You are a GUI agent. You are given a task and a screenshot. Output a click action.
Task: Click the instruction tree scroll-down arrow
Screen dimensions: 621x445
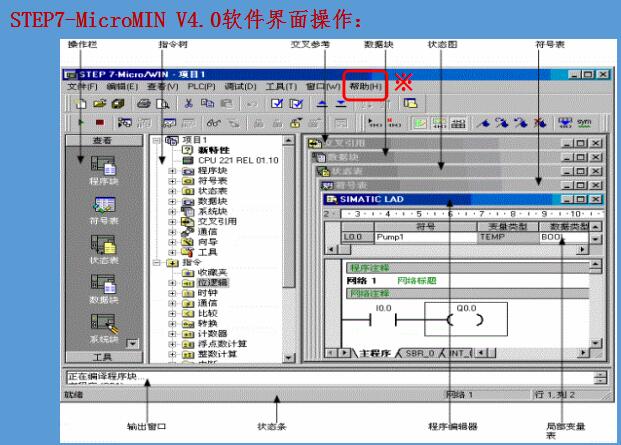[x=289, y=358]
